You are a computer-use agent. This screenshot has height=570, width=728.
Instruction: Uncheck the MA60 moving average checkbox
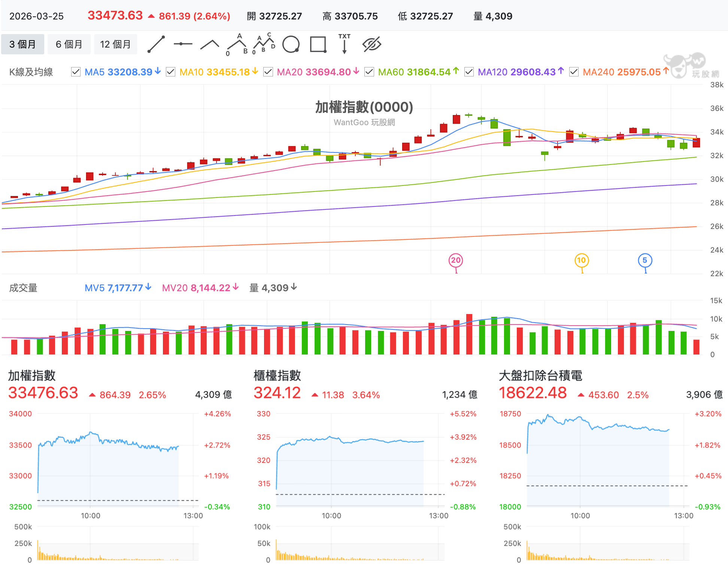[x=369, y=72]
